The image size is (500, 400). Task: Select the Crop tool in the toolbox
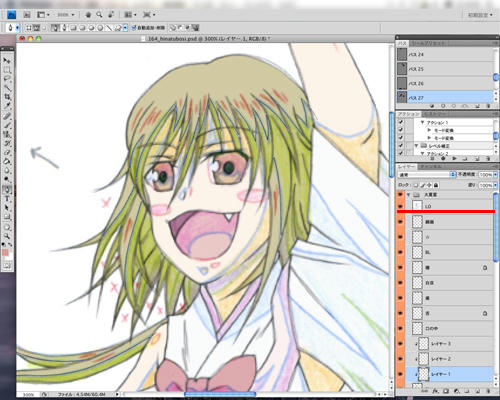click(7, 97)
